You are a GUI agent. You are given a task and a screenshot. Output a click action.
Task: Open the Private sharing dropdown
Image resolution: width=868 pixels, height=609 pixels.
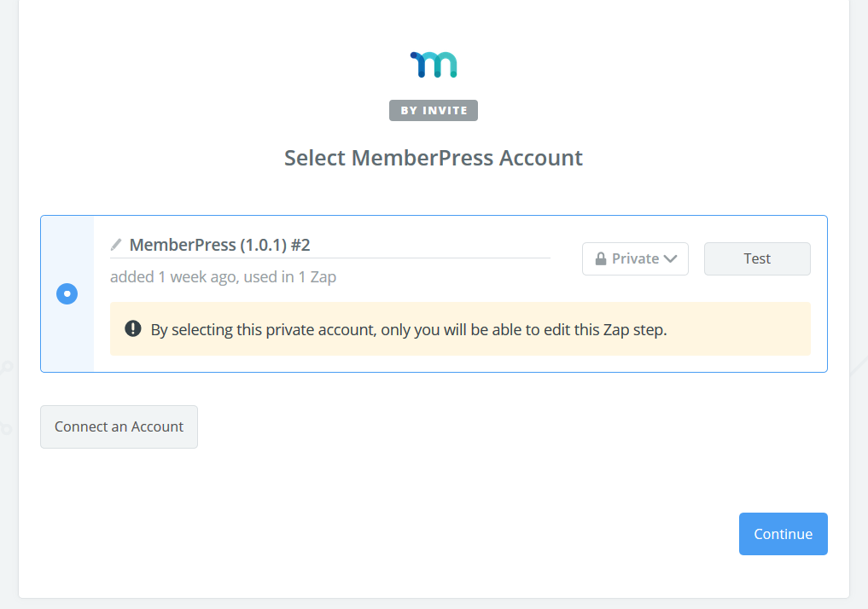tap(635, 258)
